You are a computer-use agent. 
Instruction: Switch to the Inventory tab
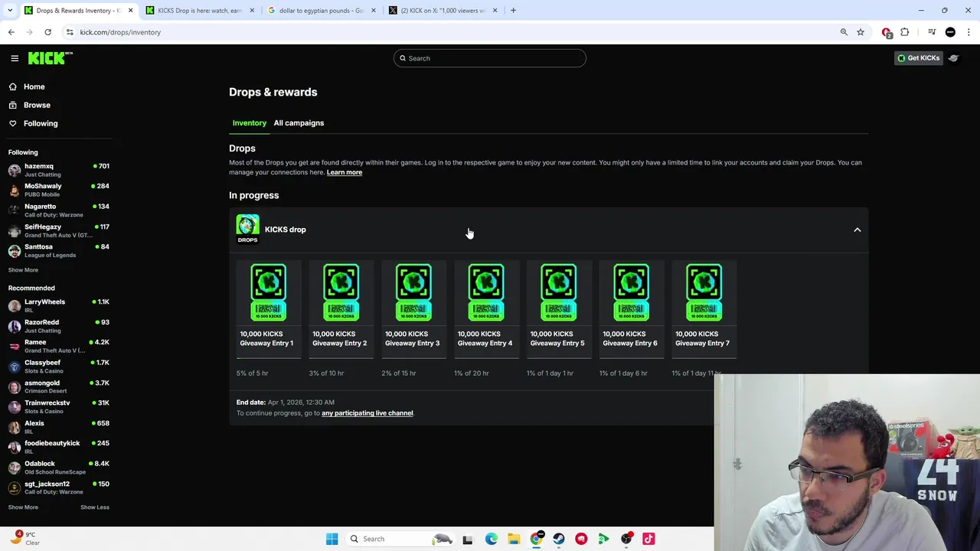[x=250, y=122]
